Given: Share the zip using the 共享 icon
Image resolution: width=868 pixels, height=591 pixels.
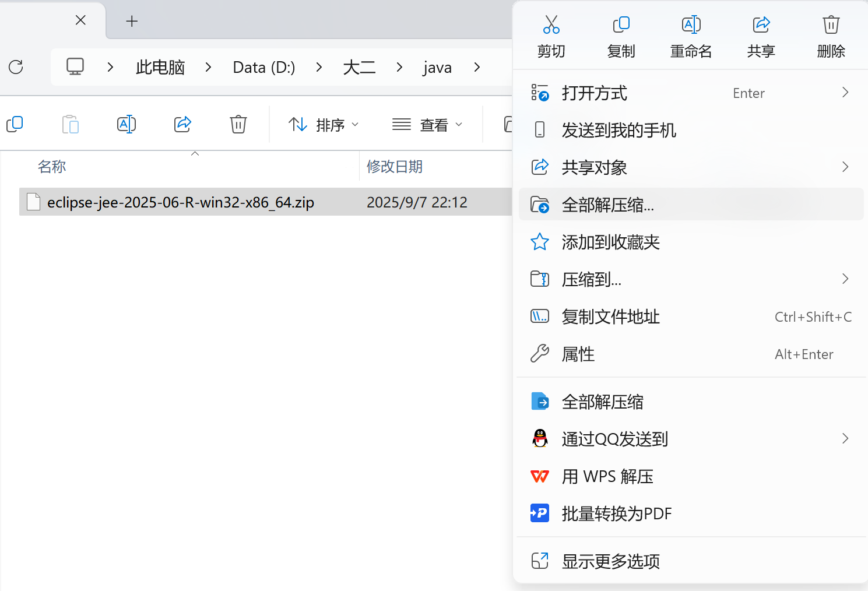Looking at the screenshot, I should [x=761, y=35].
